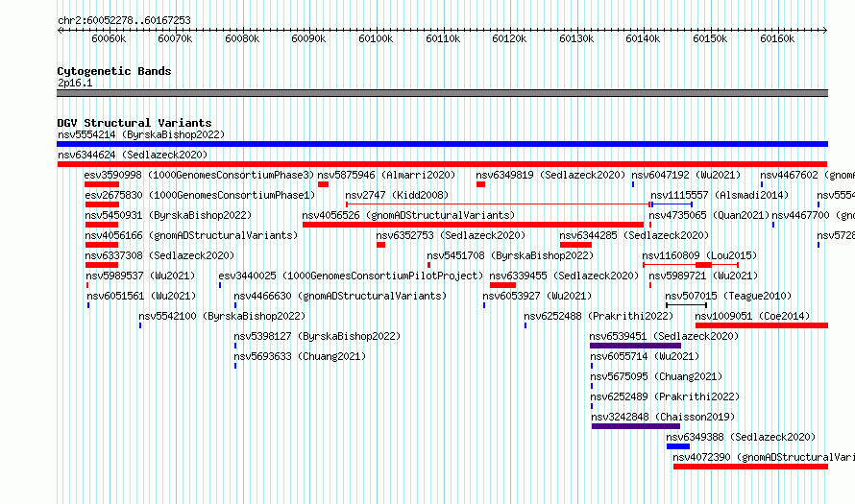Screen dimensions: 855x504
Task: Click the DGV Structural Variants track title
Action: tap(134, 123)
